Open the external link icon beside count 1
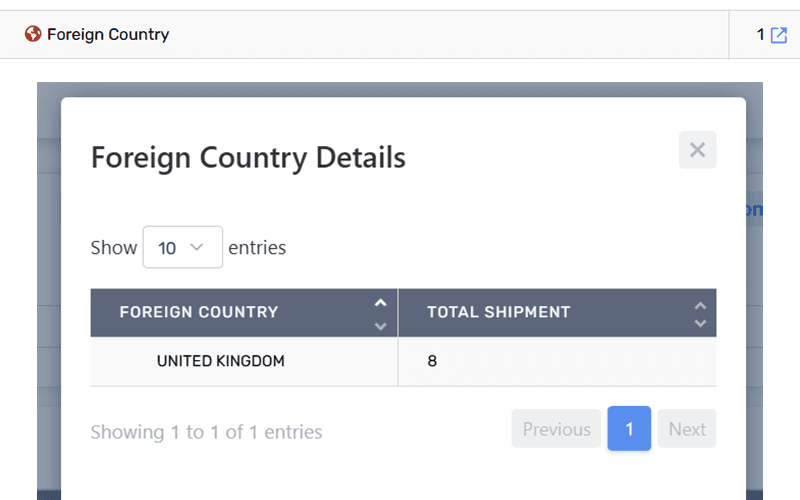The width and height of the screenshot is (800, 500). tap(779, 35)
